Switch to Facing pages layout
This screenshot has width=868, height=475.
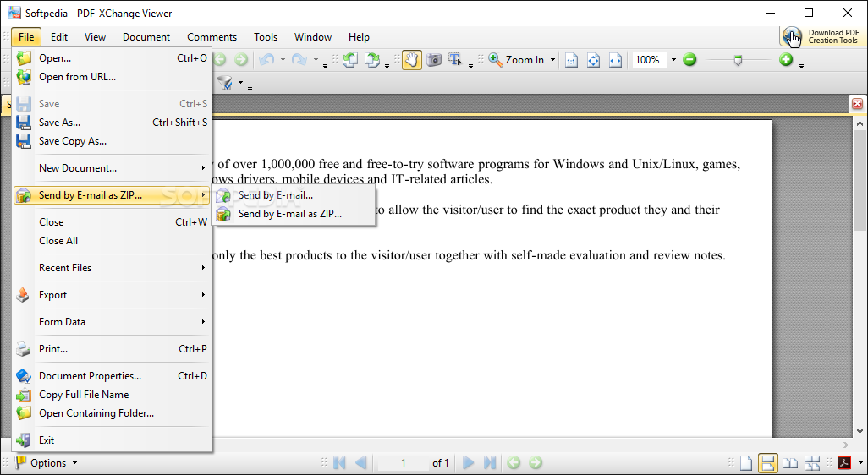tap(790, 463)
